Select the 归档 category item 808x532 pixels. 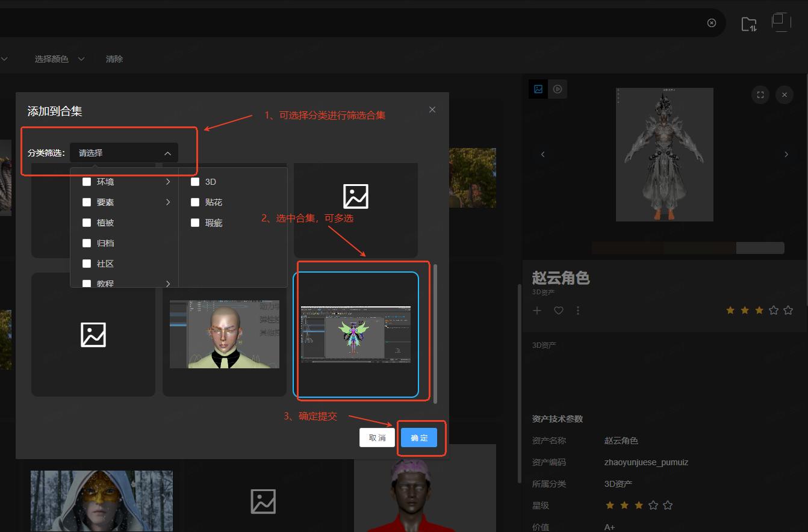click(x=105, y=243)
